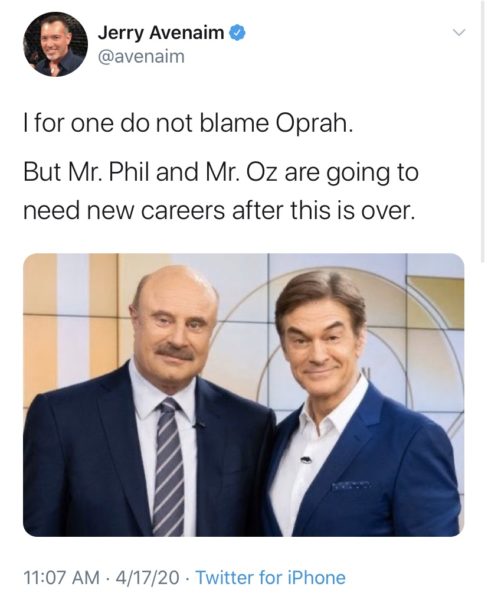Click the line 'need new careers after this is over.'
Screen dimensions: 488x600
pos(219,211)
